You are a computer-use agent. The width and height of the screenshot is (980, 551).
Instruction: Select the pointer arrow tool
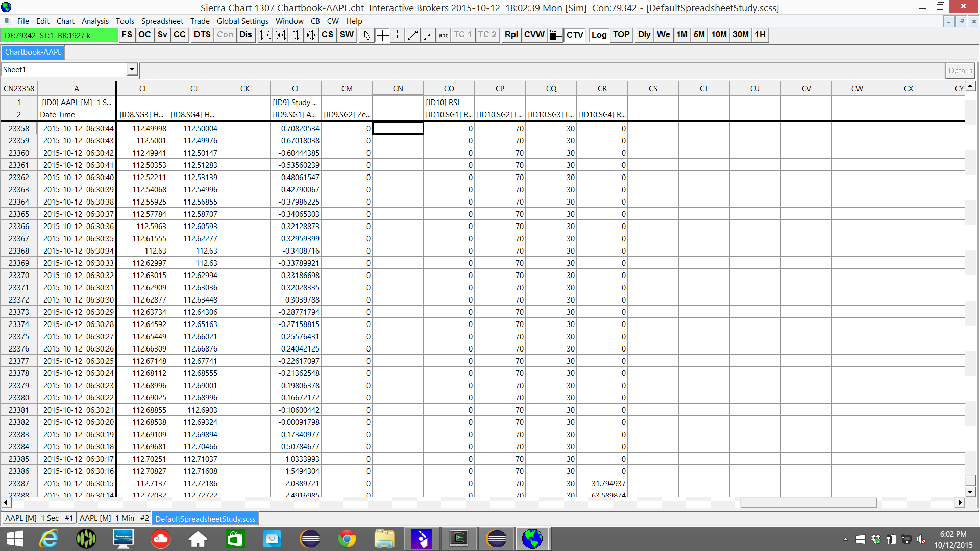pyautogui.click(x=366, y=35)
